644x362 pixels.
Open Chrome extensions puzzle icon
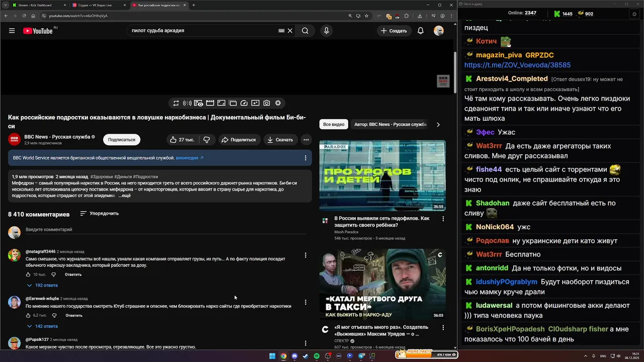click(x=407, y=16)
